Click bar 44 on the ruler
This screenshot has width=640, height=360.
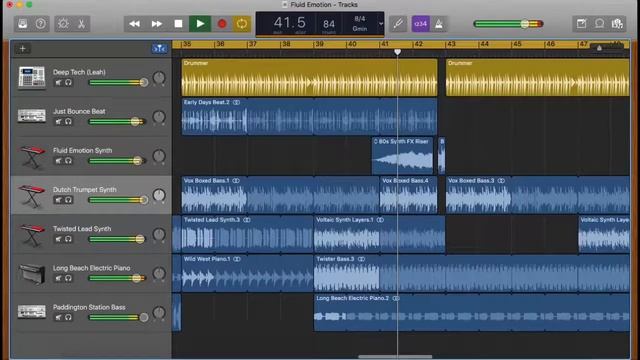[x=484, y=44]
